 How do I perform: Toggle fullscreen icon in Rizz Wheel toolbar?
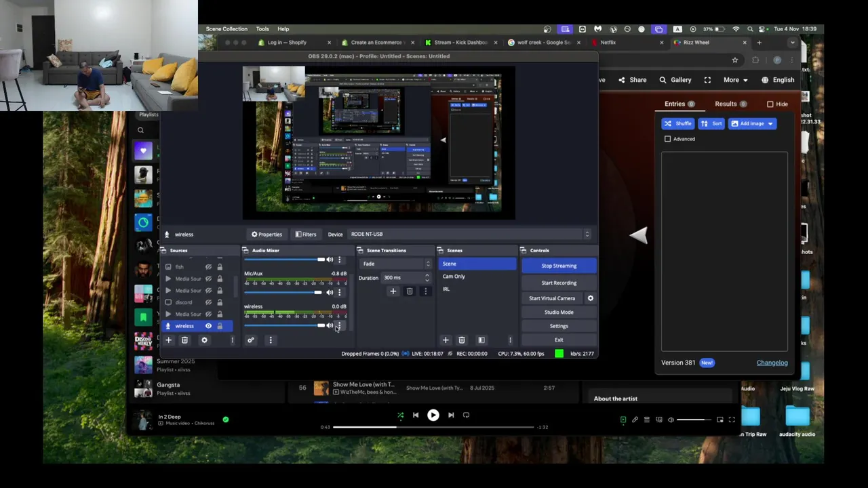(x=707, y=80)
